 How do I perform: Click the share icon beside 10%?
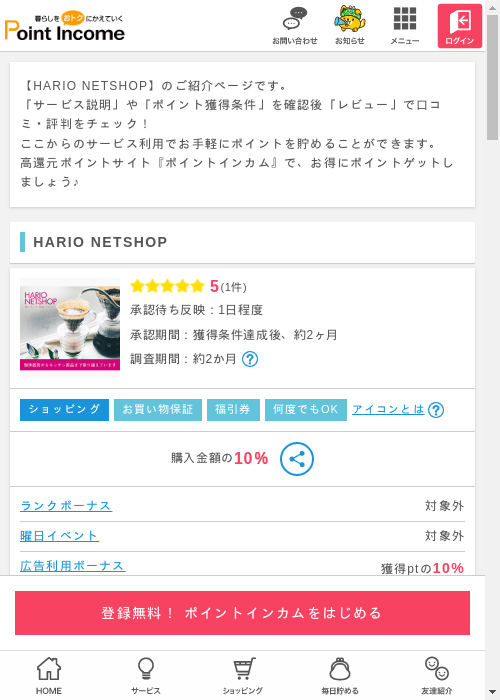point(297,459)
